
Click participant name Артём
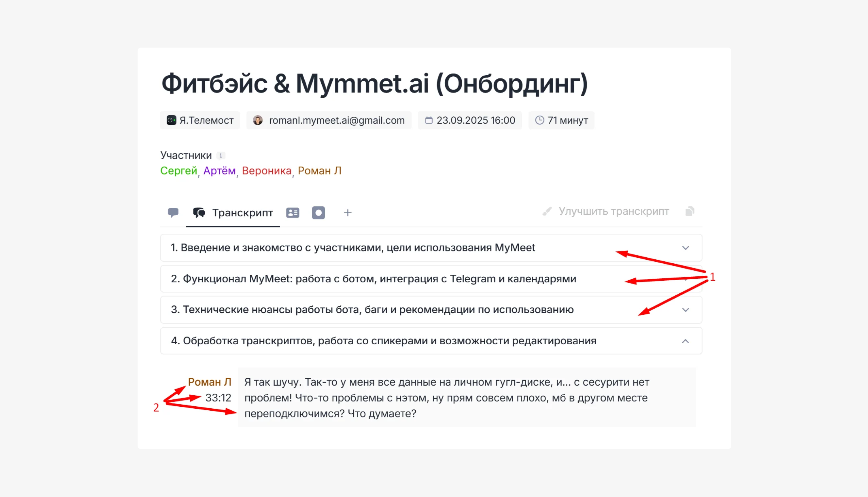(219, 170)
